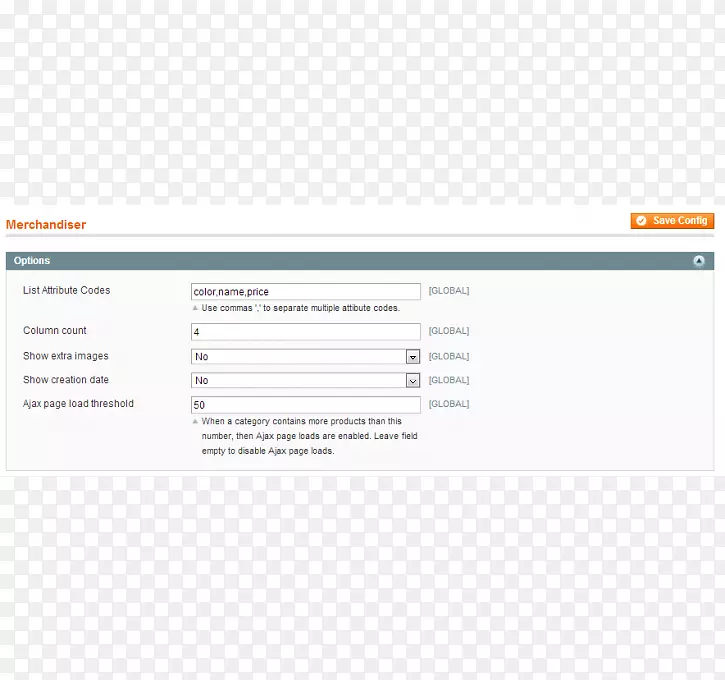The height and width of the screenshot is (680, 725).
Task: Click the GLOBAL tag beside Ajax threshold
Action: 449,404
